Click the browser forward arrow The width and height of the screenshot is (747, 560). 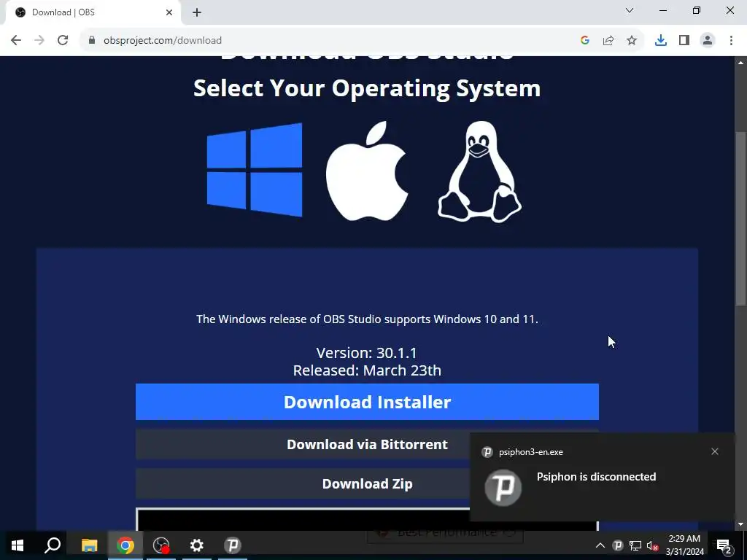coord(39,41)
